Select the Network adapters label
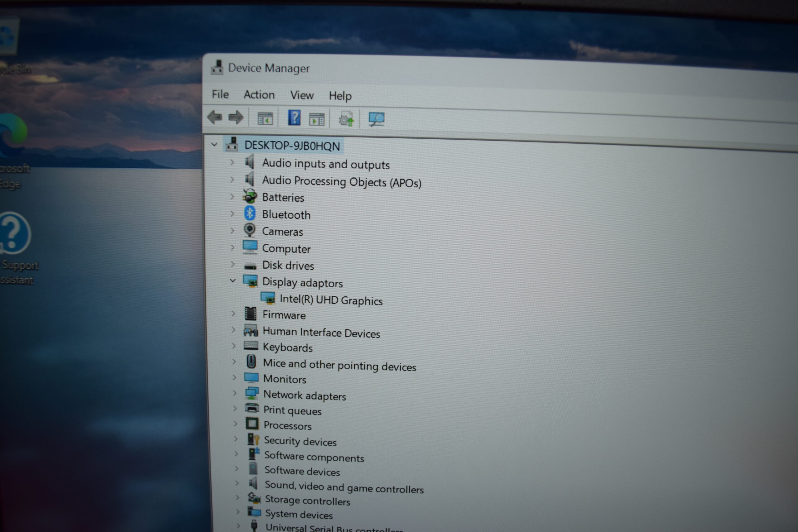The image size is (798, 532). click(305, 395)
